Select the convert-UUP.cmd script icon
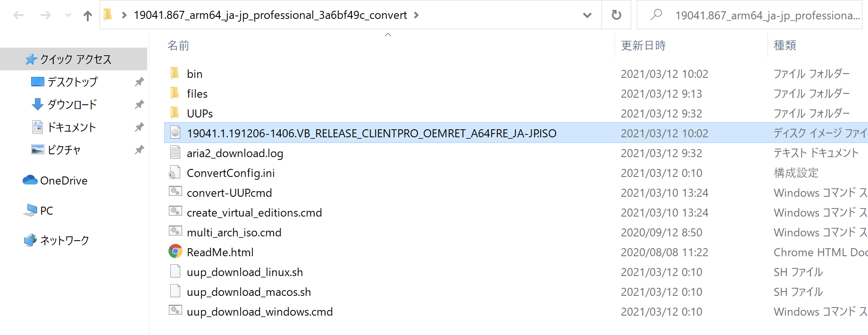Viewport: 868px width, 335px height. coord(175,192)
